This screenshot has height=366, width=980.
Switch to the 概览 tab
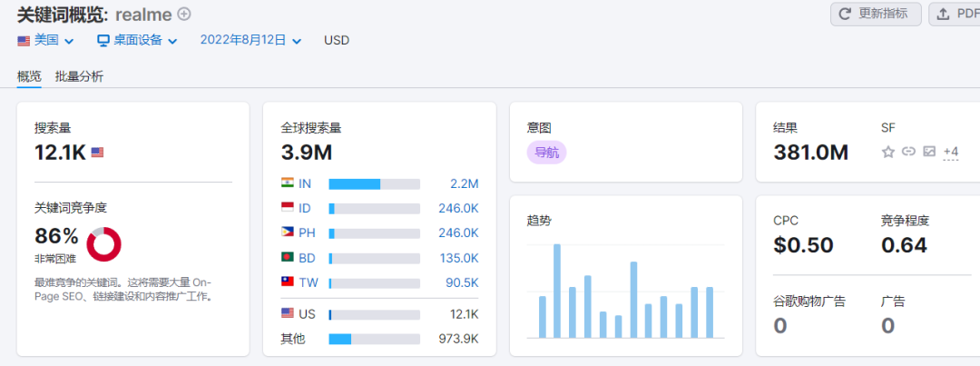point(29,77)
